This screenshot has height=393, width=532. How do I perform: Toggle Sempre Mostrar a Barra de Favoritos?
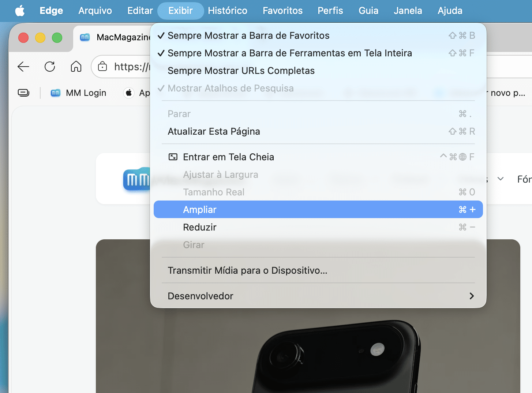248,35
